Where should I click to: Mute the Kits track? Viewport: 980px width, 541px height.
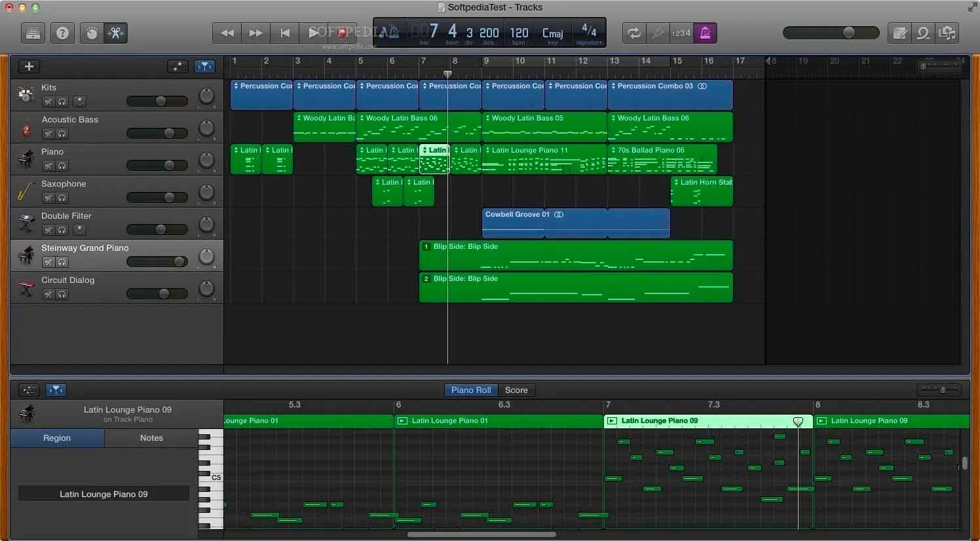point(48,102)
